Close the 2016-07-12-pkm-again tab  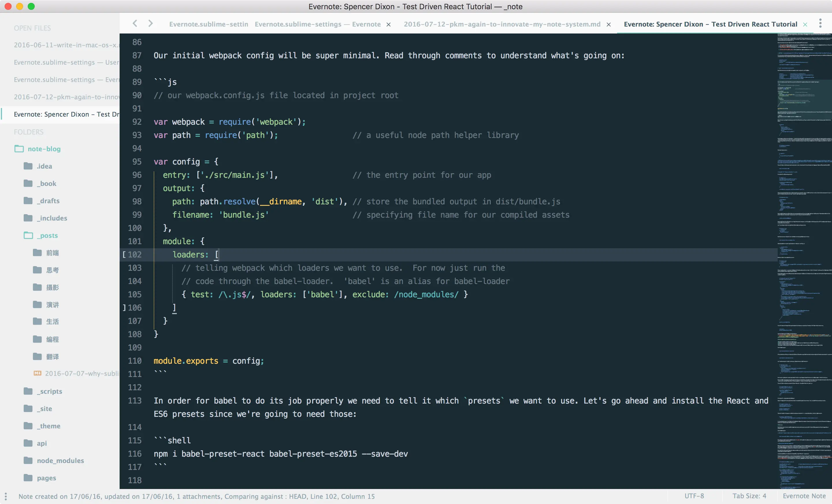coord(608,24)
